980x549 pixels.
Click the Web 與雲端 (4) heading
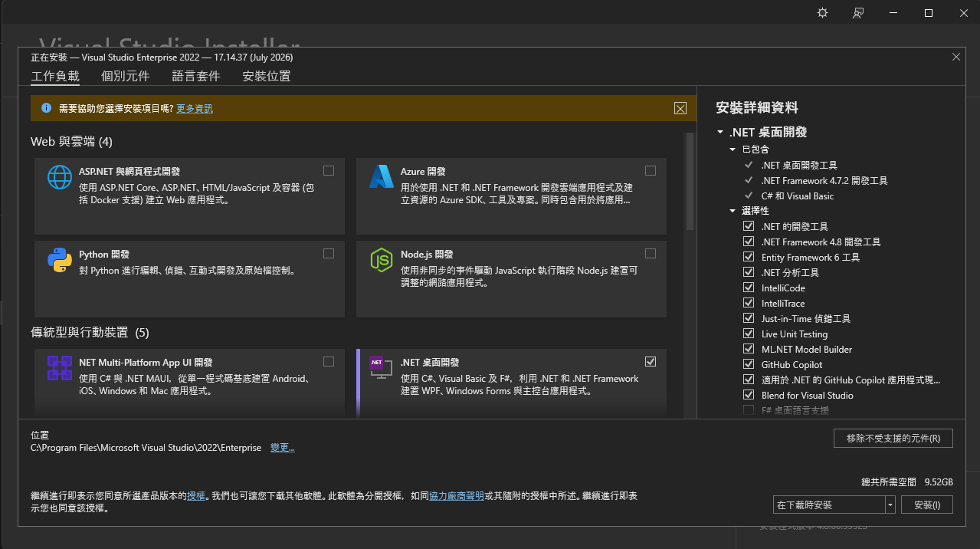tap(71, 141)
